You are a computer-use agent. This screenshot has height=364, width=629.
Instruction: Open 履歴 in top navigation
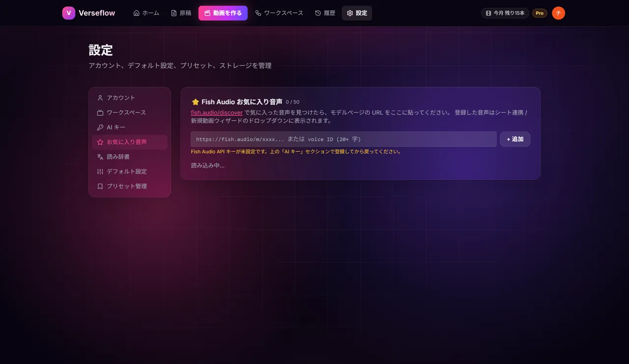point(330,13)
